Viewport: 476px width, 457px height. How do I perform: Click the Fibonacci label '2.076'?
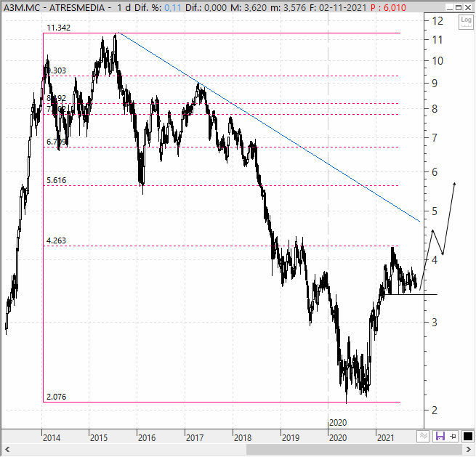(x=56, y=397)
